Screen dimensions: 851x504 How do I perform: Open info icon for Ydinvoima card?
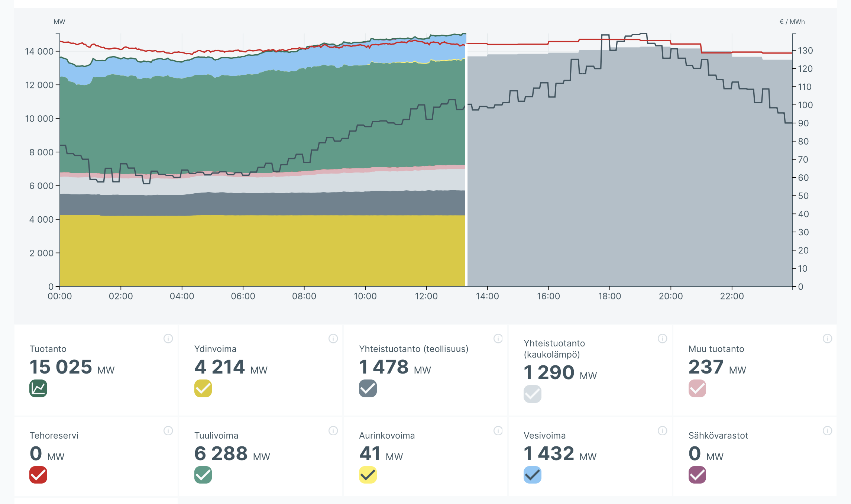[x=333, y=339]
